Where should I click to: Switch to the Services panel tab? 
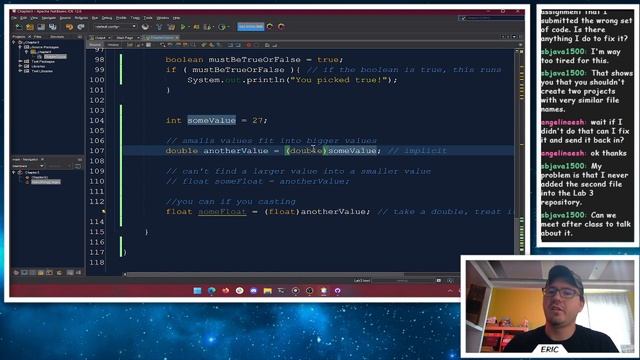[57, 37]
